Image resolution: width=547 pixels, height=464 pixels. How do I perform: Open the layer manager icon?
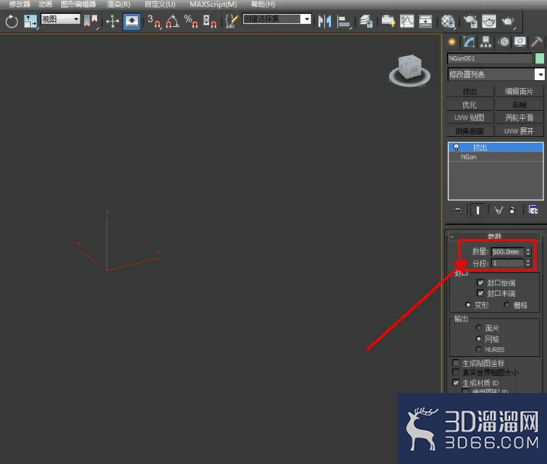tap(366, 21)
